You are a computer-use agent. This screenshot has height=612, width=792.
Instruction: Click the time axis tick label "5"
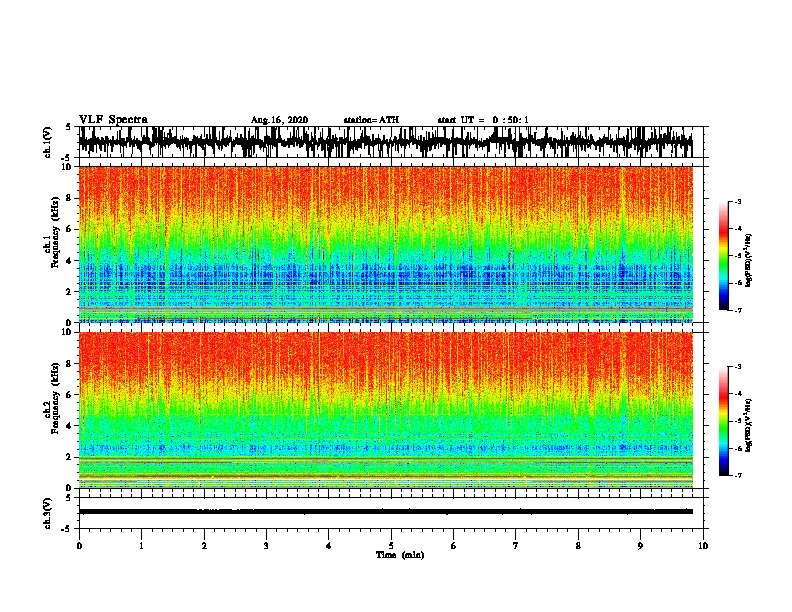(391, 546)
